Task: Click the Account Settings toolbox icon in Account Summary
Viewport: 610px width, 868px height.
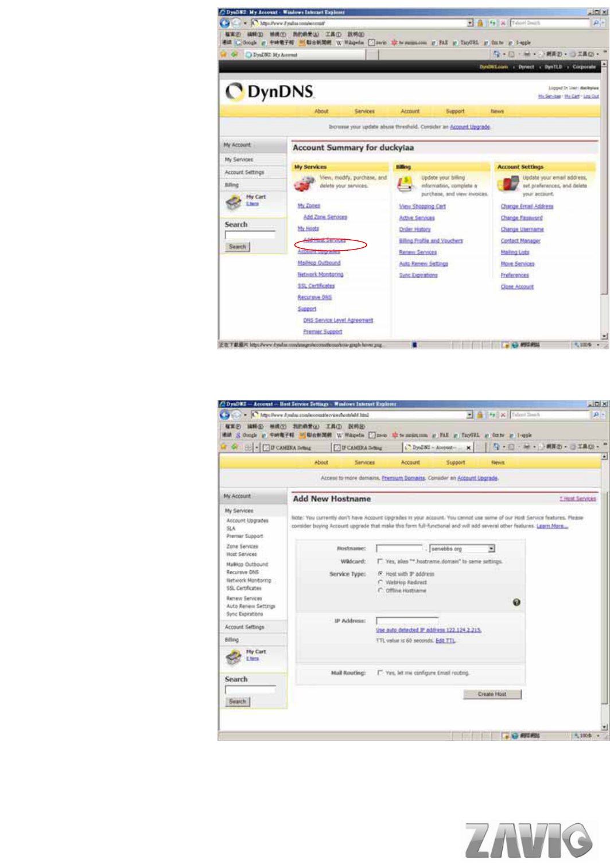Action: click(508, 184)
